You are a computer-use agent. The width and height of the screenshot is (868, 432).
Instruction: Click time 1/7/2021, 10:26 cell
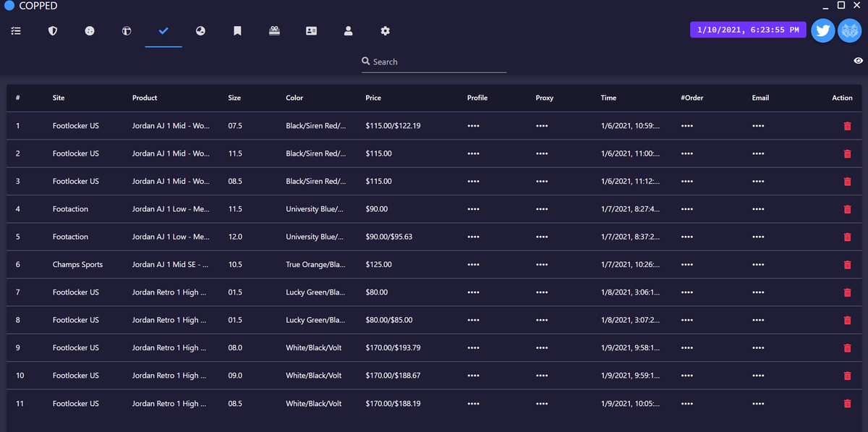tap(630, 265)
